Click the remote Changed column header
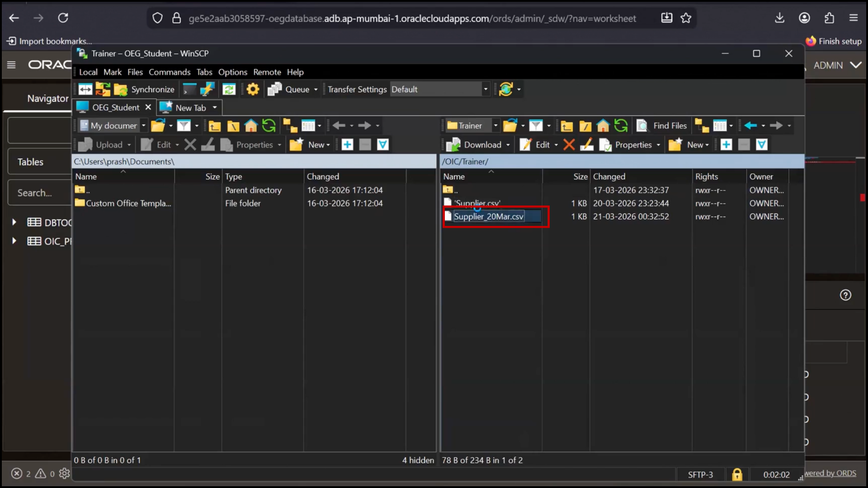 [x=640, y=177]
